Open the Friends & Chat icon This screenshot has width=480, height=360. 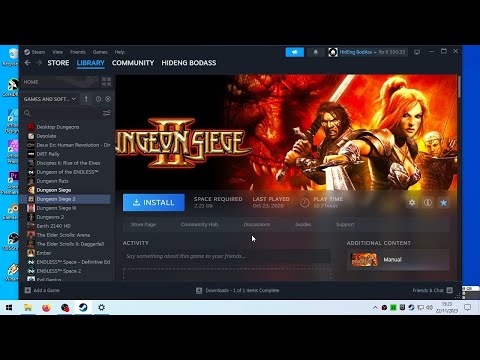tap(450, 290)
